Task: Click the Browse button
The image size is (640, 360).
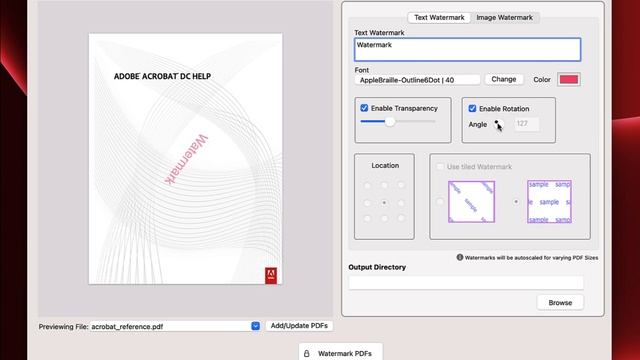Action: click(560, 302)
